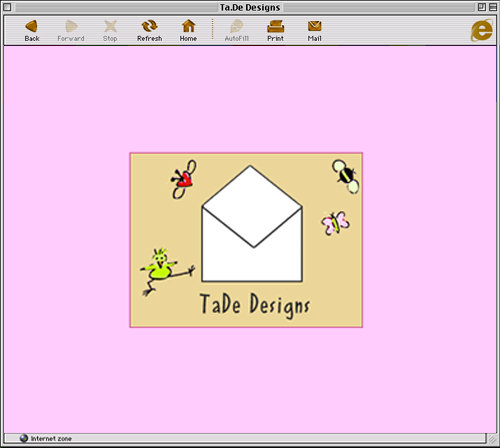Click the pink butterfly drawing
This screenshot has width=500, height=448.
(335, 223)
